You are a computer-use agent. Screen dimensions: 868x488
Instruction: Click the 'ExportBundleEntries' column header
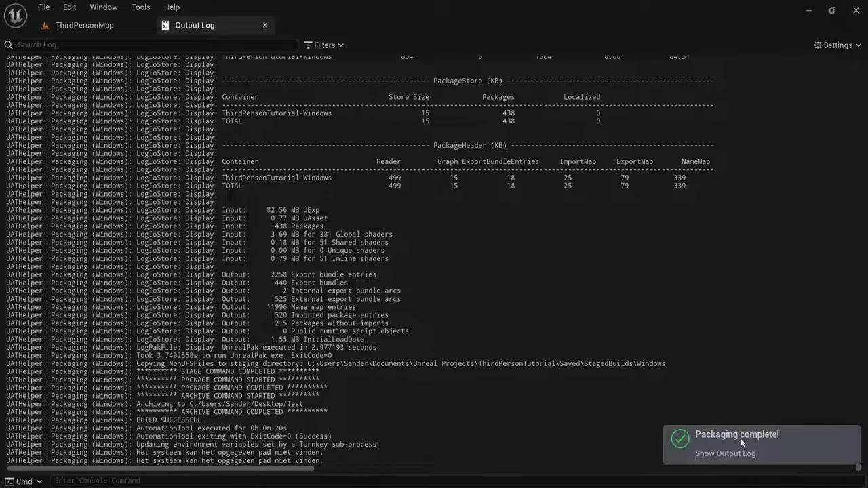click(500, 162)
